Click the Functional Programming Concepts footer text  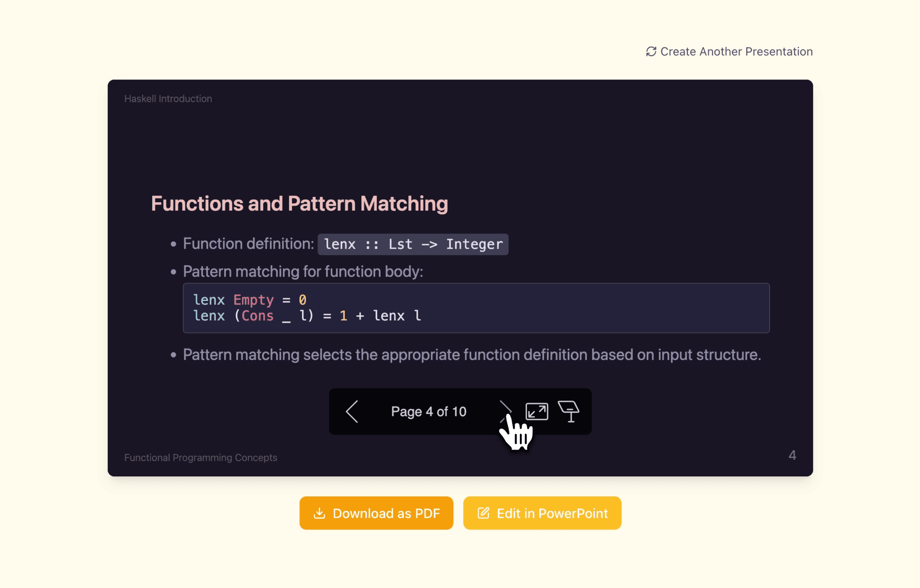[x=200, y=458]
